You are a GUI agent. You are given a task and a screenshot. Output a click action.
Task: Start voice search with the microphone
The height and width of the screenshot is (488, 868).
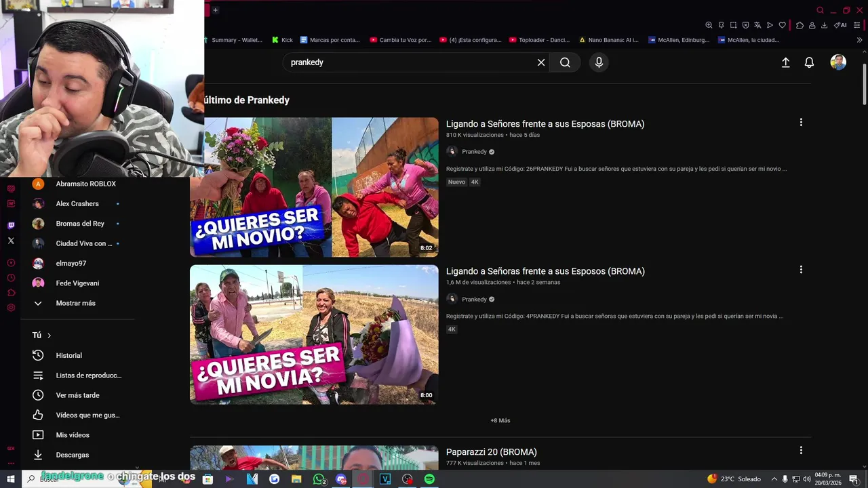click(599, 62)
